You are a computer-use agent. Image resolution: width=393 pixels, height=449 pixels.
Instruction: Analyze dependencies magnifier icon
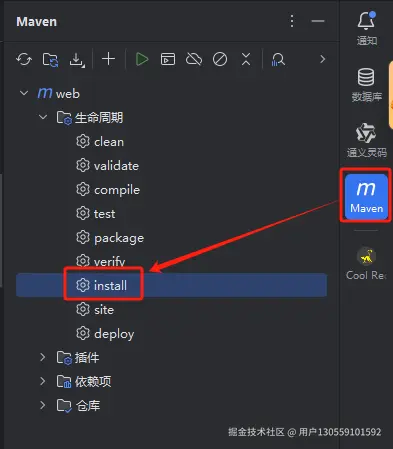point(278,60)
